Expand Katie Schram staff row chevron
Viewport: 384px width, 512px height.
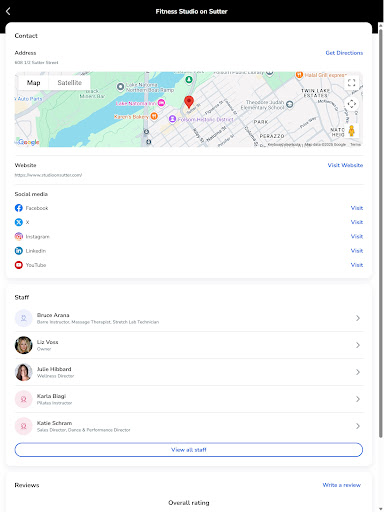[x=358, y=426]
